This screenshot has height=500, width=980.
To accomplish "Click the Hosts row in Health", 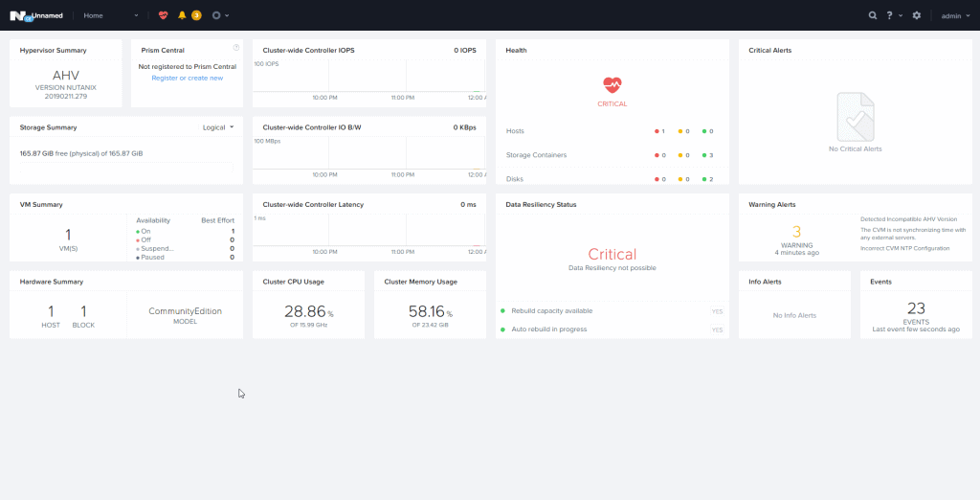I will (x=612, y=131).
